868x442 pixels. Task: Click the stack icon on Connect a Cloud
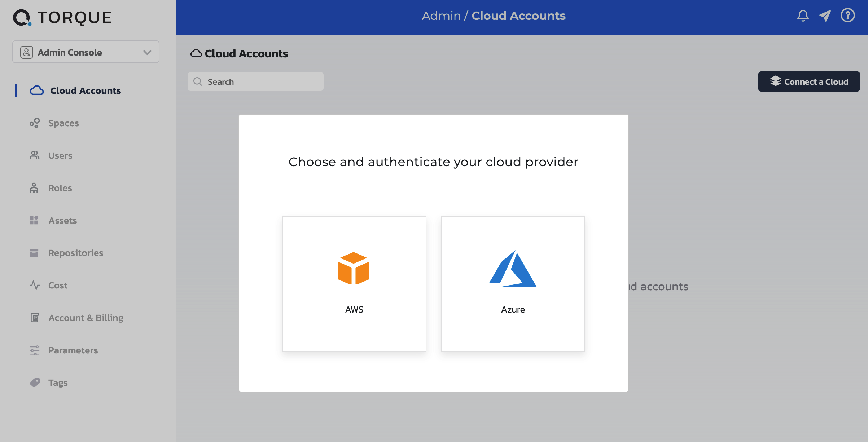click(x=775, y=81)
